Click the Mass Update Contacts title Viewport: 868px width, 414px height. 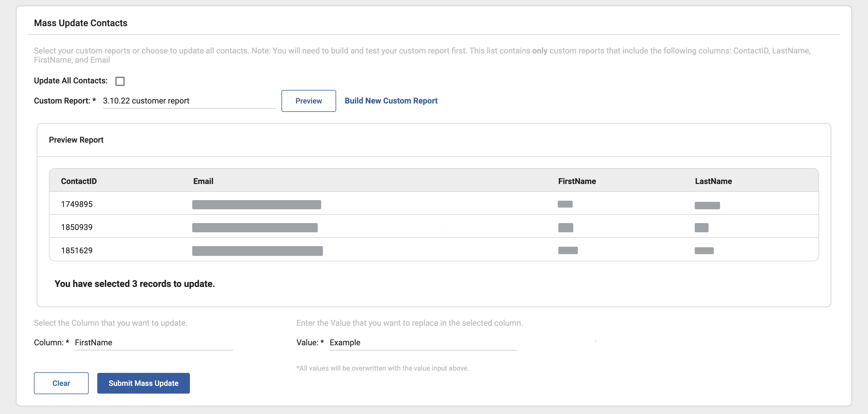coord(81,23)
